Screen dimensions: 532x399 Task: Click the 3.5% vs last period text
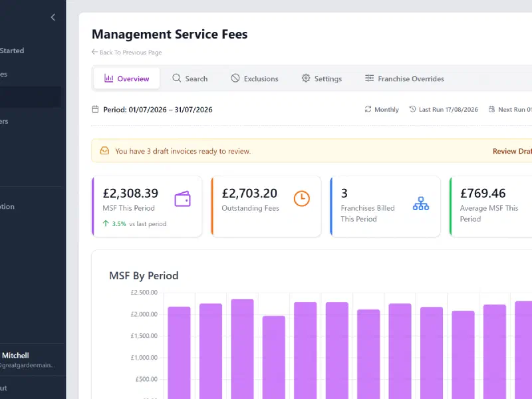coord(139,224)
